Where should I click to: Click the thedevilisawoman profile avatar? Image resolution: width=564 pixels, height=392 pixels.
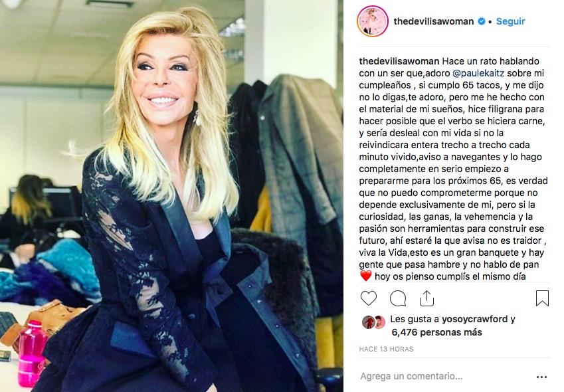[x=373, y=21]
